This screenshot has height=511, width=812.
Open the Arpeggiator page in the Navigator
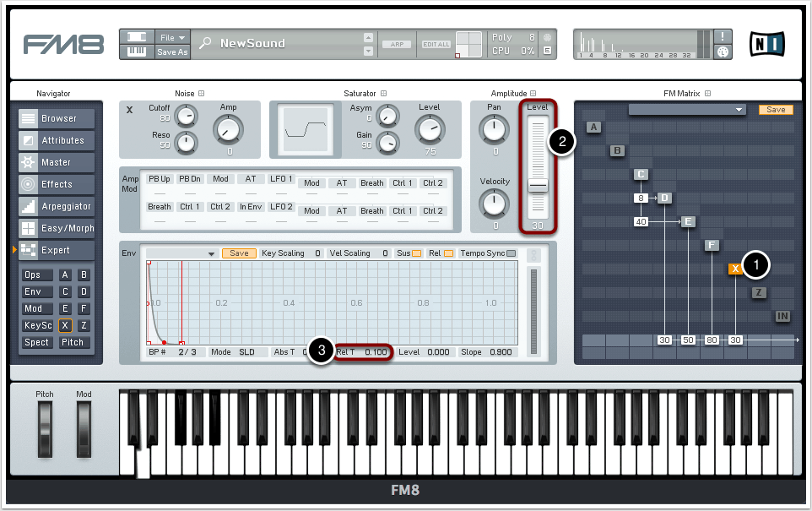coord(57,207)
